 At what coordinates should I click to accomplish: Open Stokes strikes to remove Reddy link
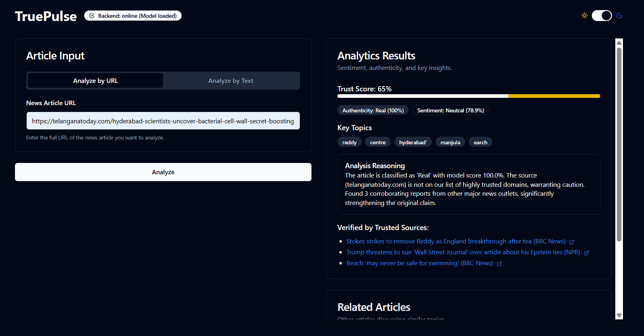455,241
